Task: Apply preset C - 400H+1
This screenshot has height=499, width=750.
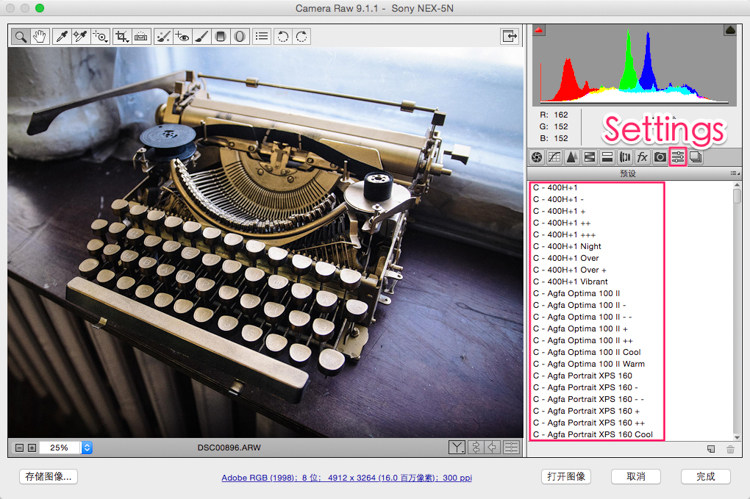Action: pyautogui.click(x=555, y=188)
